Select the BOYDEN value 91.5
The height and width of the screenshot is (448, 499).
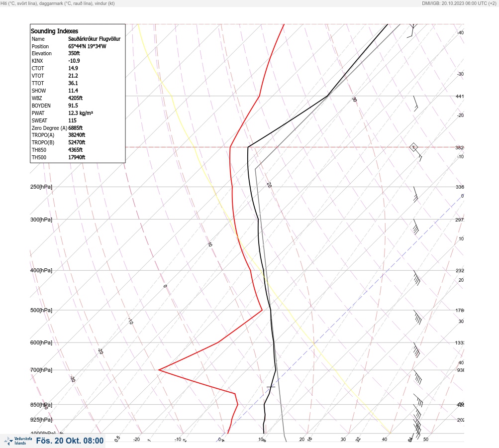coord(73,106)
